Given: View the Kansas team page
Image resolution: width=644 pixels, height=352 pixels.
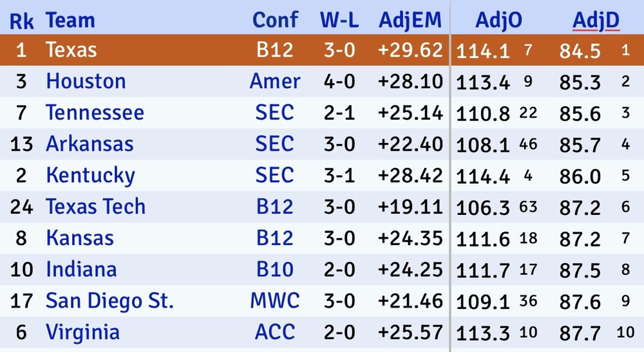Looking at the screenshot, I should [x=79, y=238].
